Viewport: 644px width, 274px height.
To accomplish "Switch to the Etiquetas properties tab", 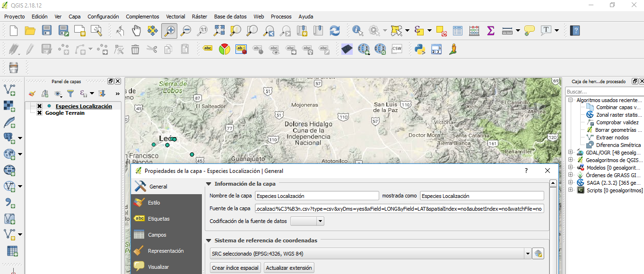I will click(x=166, y=219).
